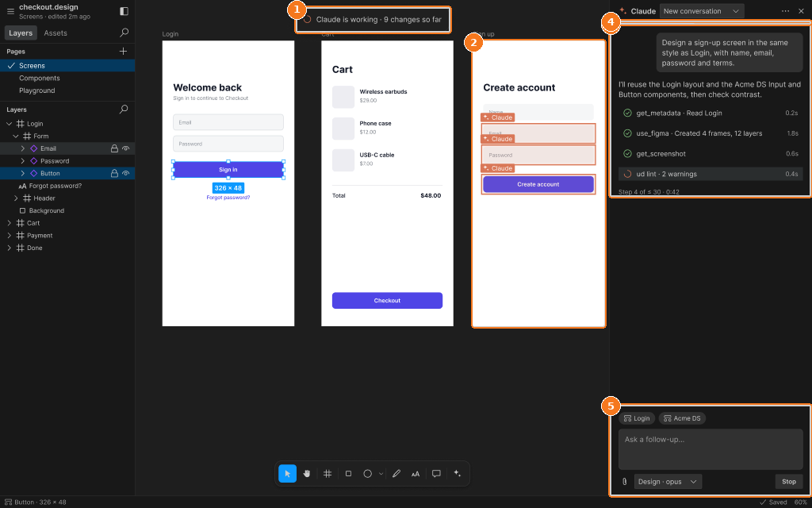
Task: Activate the Comment tool
Action: 437,473
